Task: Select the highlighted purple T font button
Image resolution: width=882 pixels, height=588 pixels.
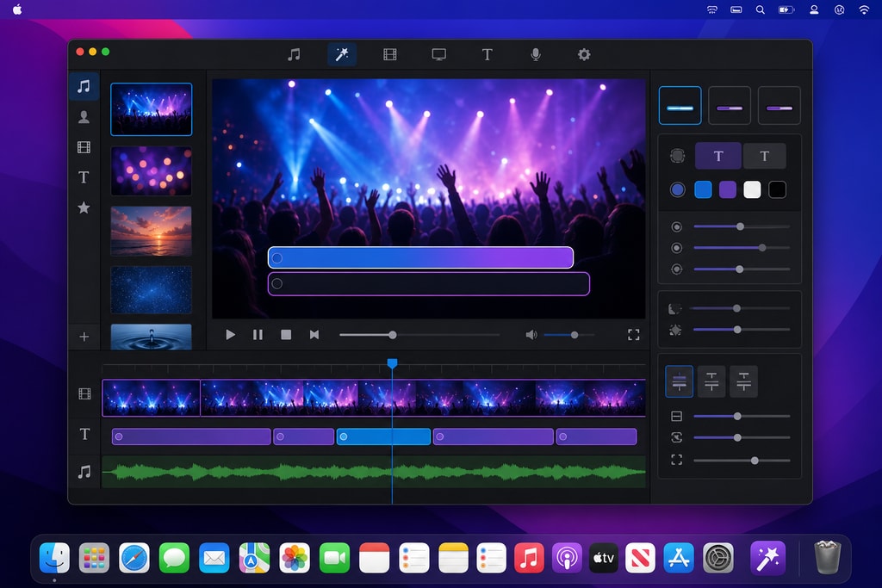Action: (718, 156)
